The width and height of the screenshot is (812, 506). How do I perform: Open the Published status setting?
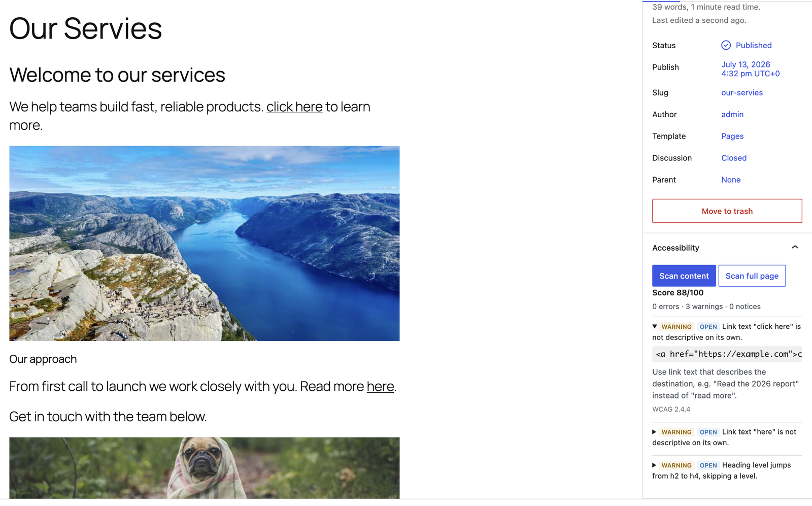click(x=753, y=45)
